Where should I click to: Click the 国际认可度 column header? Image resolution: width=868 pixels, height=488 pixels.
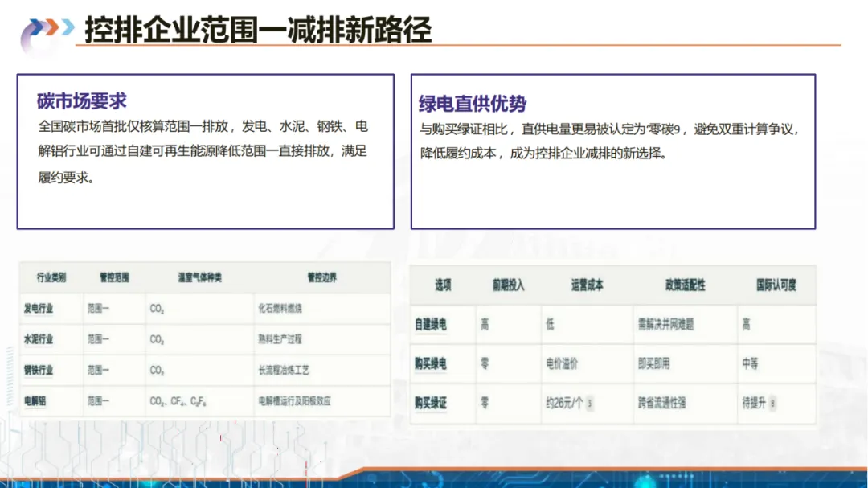click(x=776, y=285)
